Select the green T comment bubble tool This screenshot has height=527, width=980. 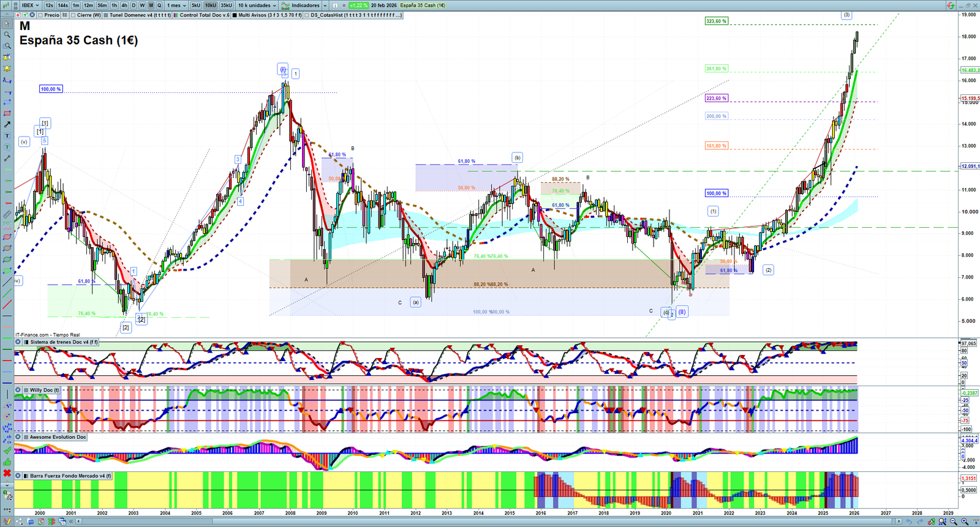pos(7,147)
